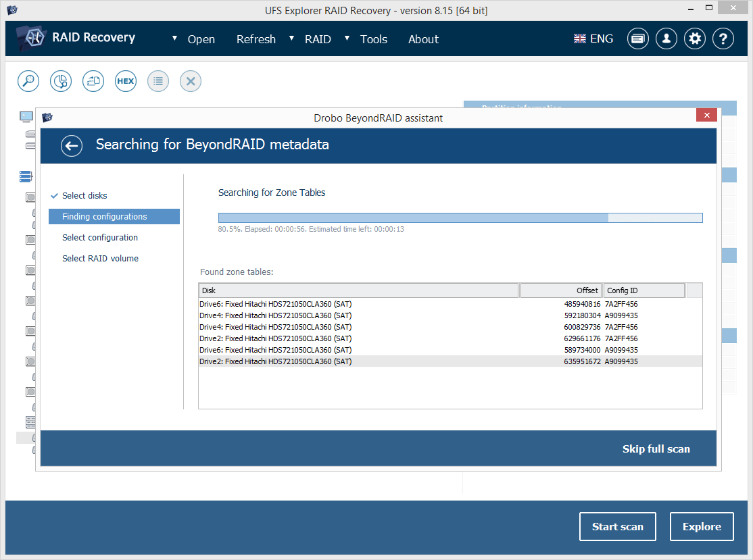The width and height of the screenshot is (753, 560).
Task: Click the RAID Recovery logo
Action: tap(76, 37)
